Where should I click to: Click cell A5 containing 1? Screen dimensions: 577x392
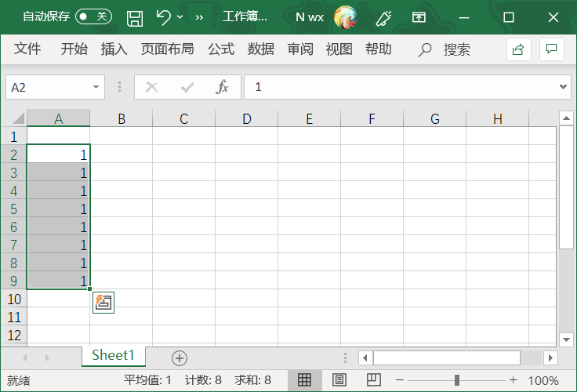pos(59,209)
